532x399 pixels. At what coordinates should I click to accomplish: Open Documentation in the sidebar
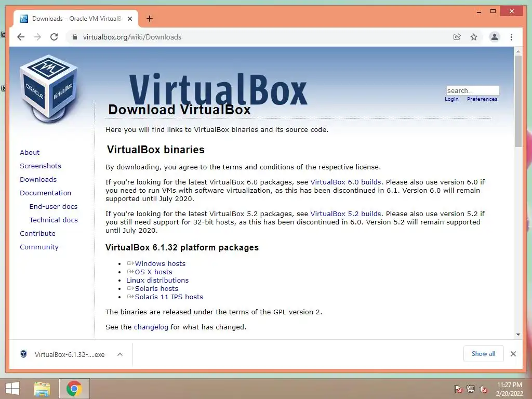(46, 193)
